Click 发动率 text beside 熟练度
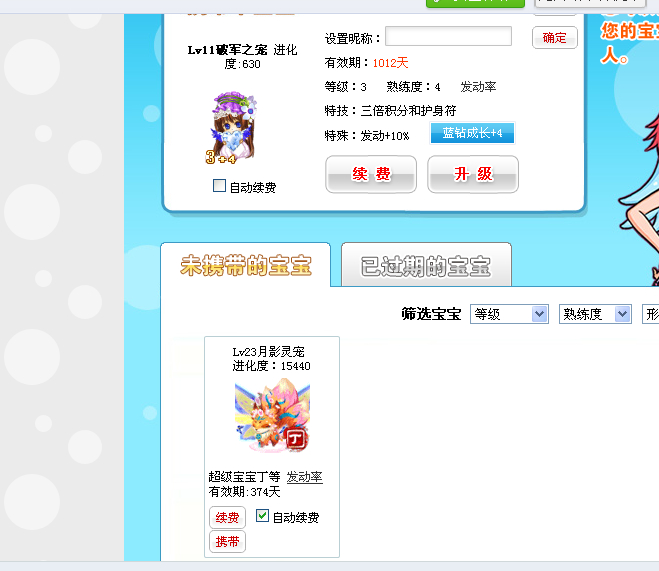This screenshot has width=659, height=571. 478,87
